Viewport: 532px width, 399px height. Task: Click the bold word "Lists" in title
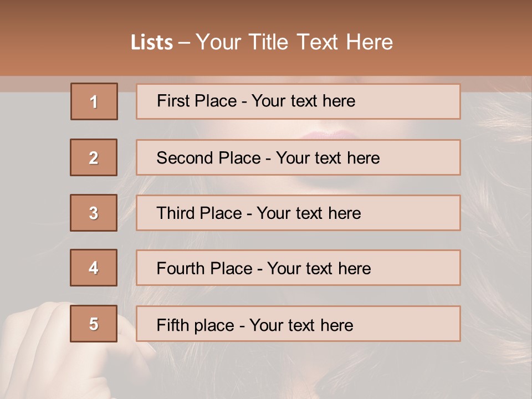152,42
